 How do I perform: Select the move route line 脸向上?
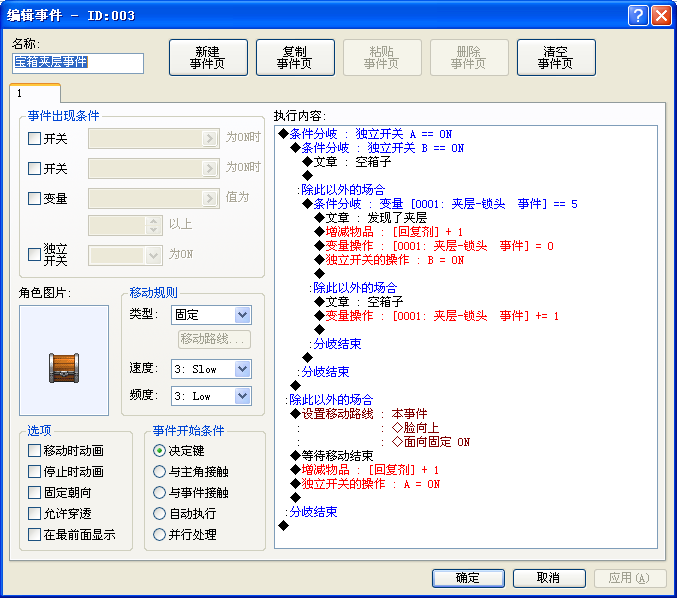pyautogui.click(x=415, y=427)
